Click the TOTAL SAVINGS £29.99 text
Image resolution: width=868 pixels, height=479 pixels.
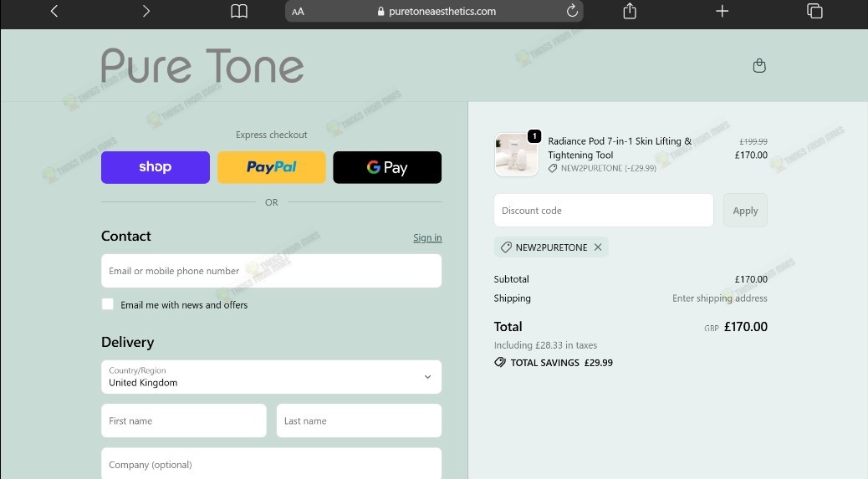(x=561, y=363)
